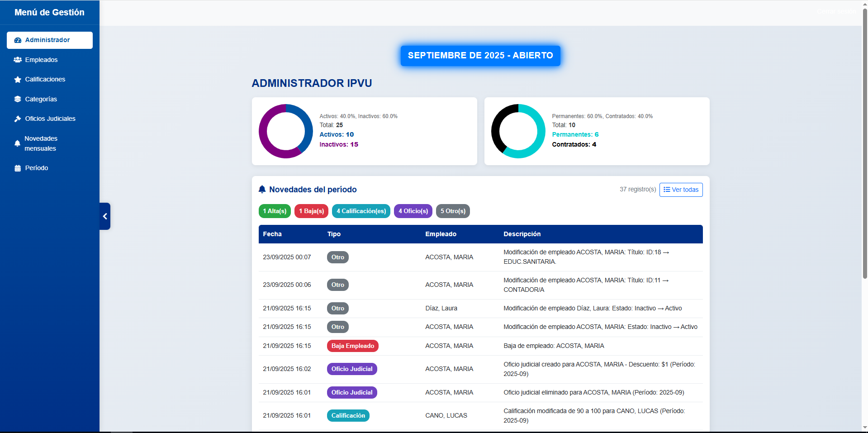Viewport: 868px width, 433px height.
Task: Filter by the 1 Baja(s) badge
Action: (311, 211)
